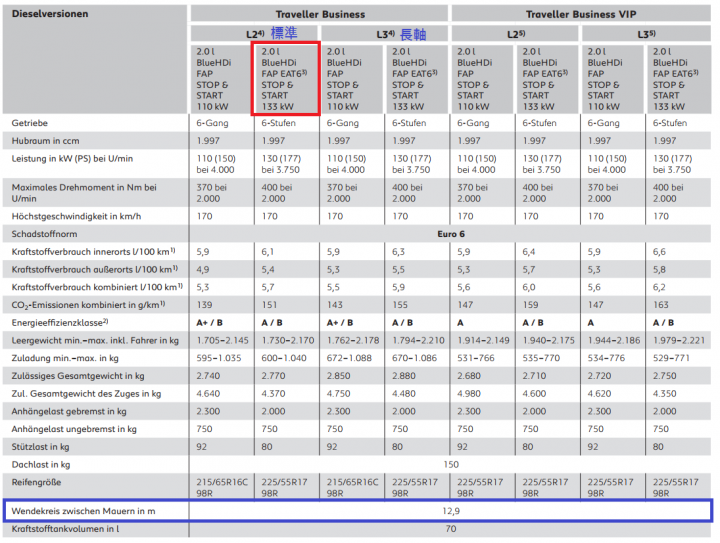The image size is (720, 543).
Task: Click the innerorts consumption value 6,6
Action: (659, 252)
